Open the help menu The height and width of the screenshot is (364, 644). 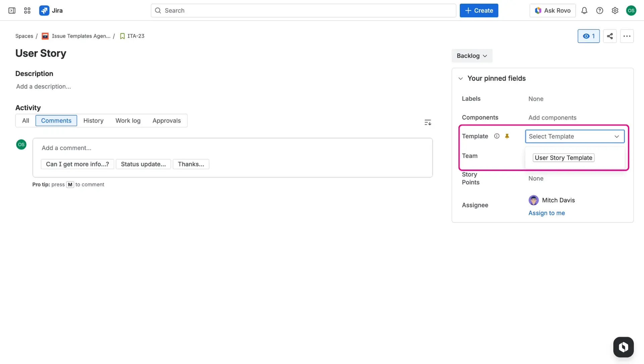(600, 10)
